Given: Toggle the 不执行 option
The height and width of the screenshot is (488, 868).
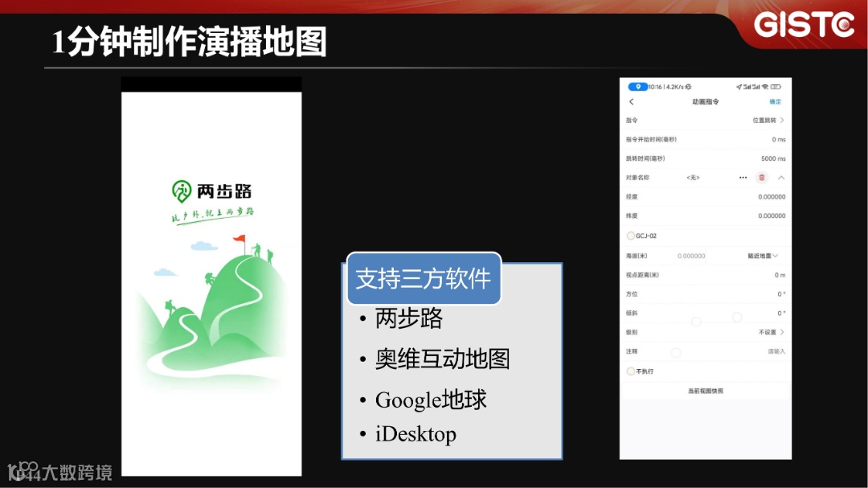Looking at the screenshot, I should click(x=631, y=371).
